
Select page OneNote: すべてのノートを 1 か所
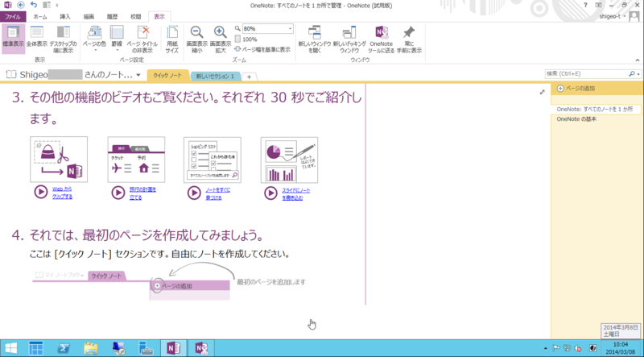coord(596,110)
